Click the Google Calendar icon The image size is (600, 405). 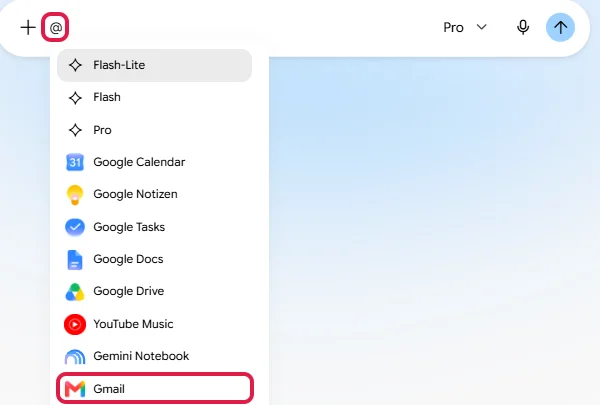tap(75, 162)
